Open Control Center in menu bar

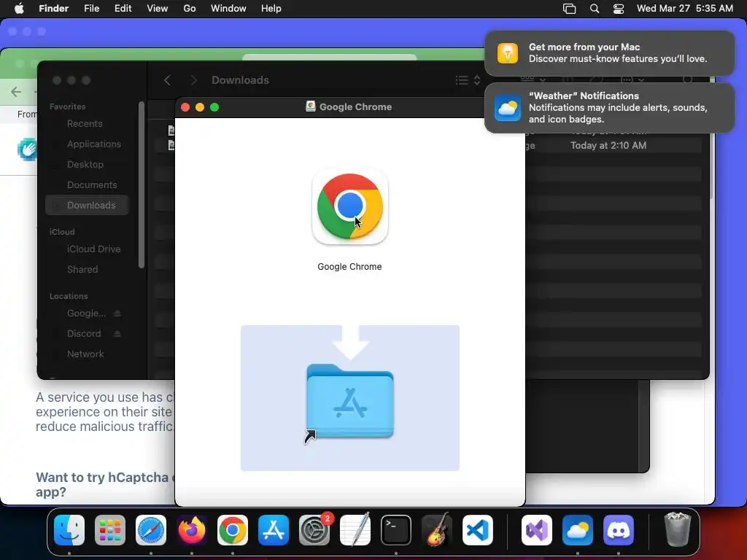click(619, 9)
